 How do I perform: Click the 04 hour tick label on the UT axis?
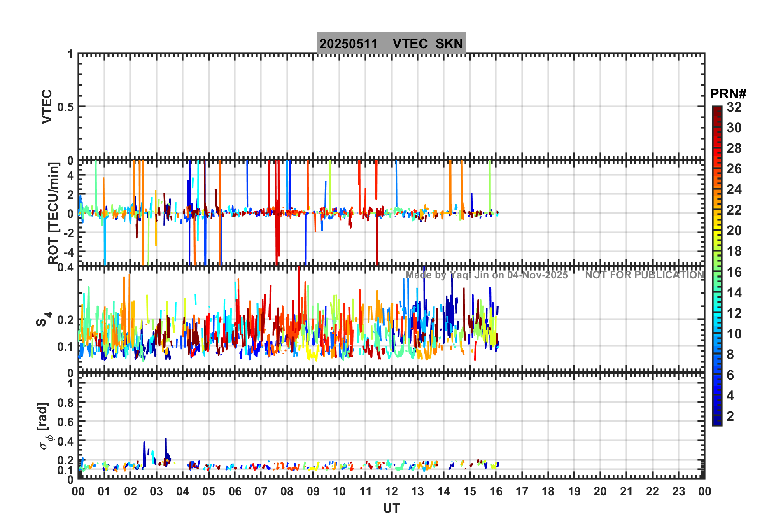coord(182,491)
